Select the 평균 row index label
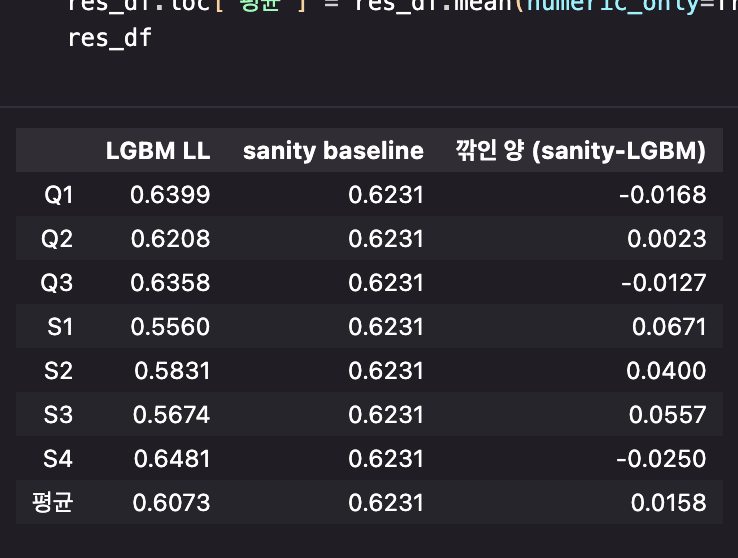Image resolution: width=738 pixels, height=558 pixels. pyautogui.click(x=53, y=502)
